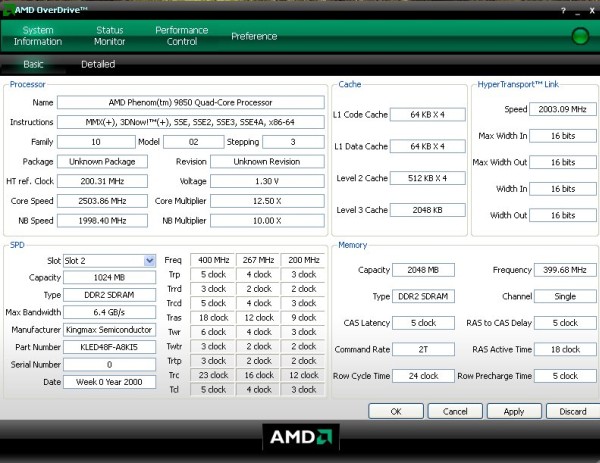Click the Unknown Package field
600x463 pixels.
coord(102,161)
